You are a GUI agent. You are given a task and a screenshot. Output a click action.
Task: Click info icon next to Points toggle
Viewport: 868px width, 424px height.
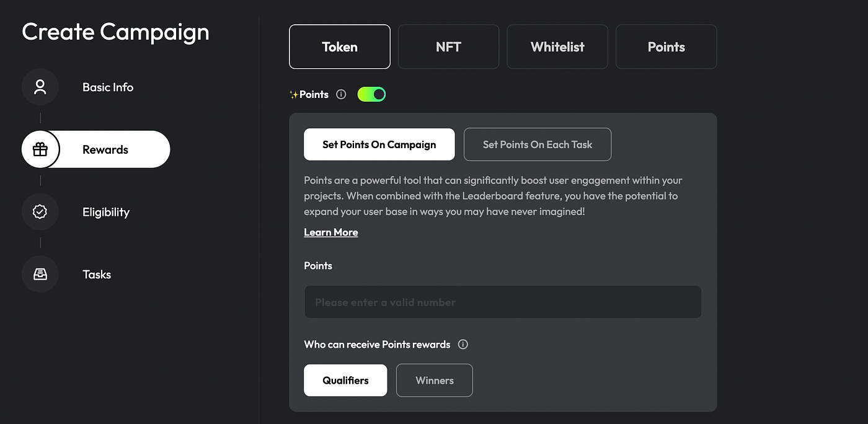[x=341, y=95]
